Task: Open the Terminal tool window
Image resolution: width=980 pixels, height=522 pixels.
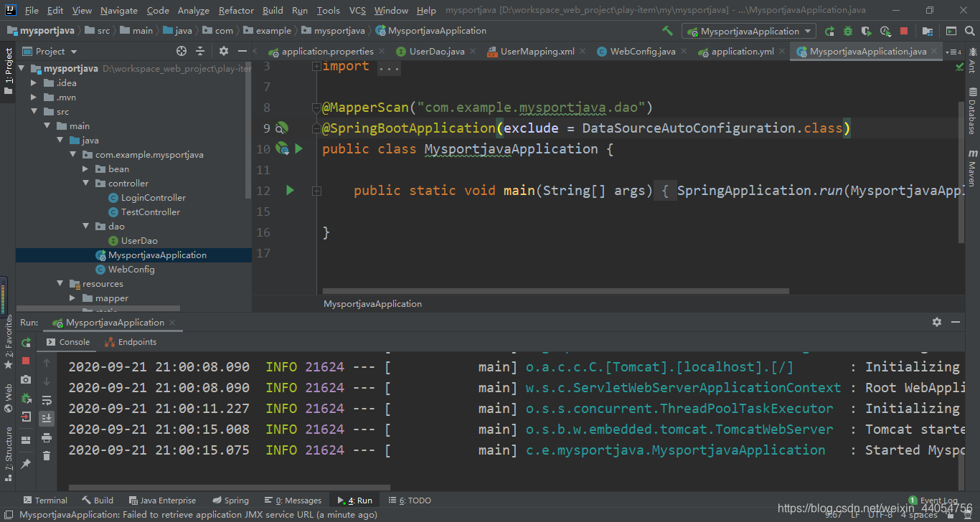Action: tap(45, 500)
